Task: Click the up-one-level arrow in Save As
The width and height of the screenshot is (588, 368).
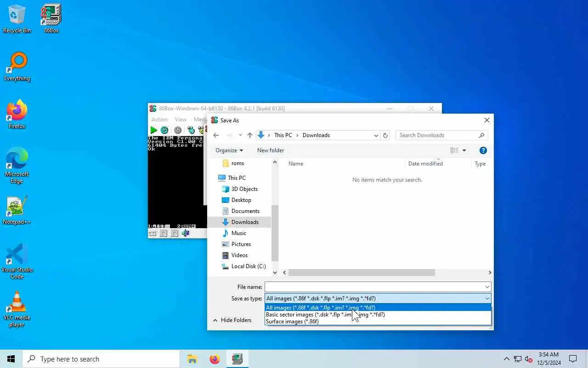Action: 250,135
